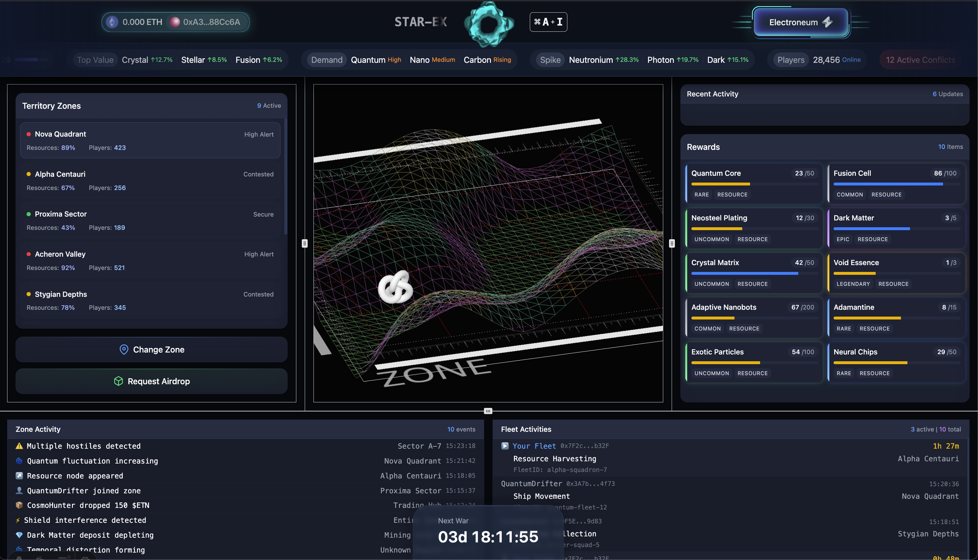
Task: Click the package icon beside CosmoHunter event
Action: click(x=19, y=505)
